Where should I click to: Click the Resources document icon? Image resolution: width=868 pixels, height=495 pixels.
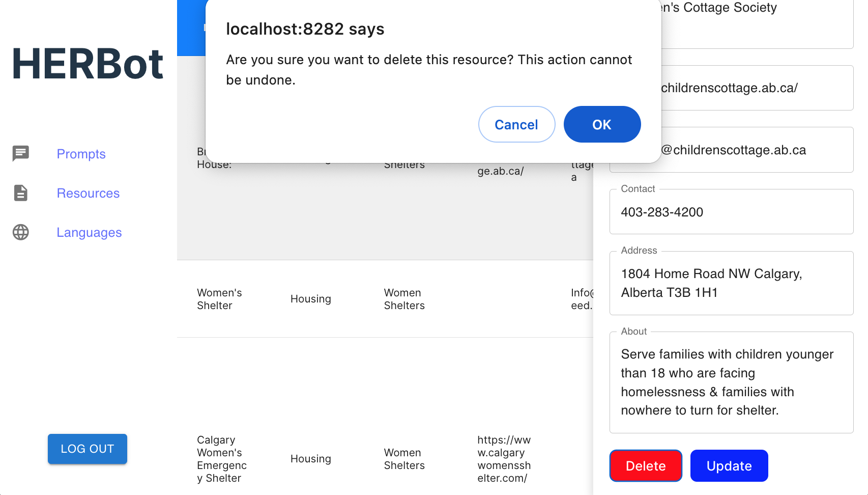click(x=21, y=193)
